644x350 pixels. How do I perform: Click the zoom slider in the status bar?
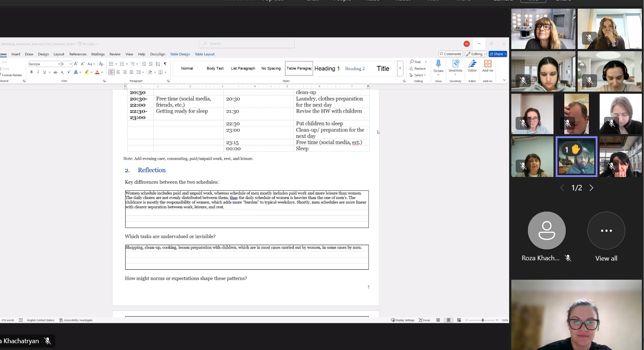tap(482, 320)
